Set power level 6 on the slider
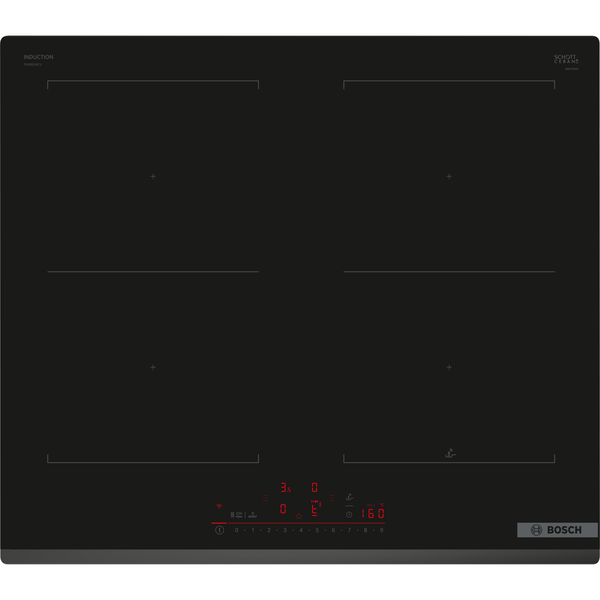The height and width of the screenshot is (600, 600). 333,530
